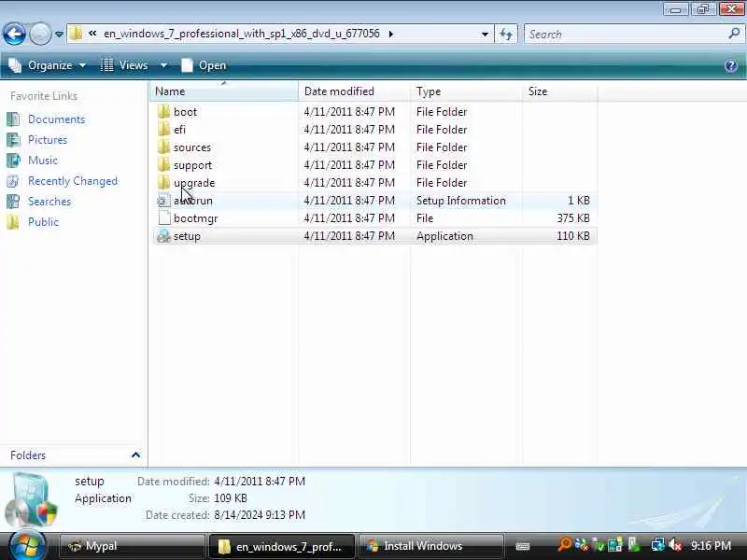The image size is (747, 560).
Task: Click the Views button
Action: tap(124, 65)
